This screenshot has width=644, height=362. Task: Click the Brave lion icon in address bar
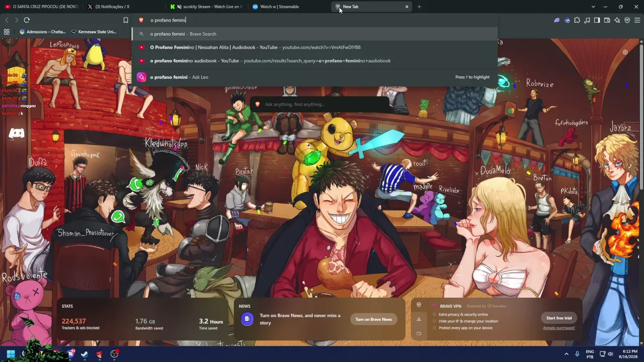(x=141, y=20)
